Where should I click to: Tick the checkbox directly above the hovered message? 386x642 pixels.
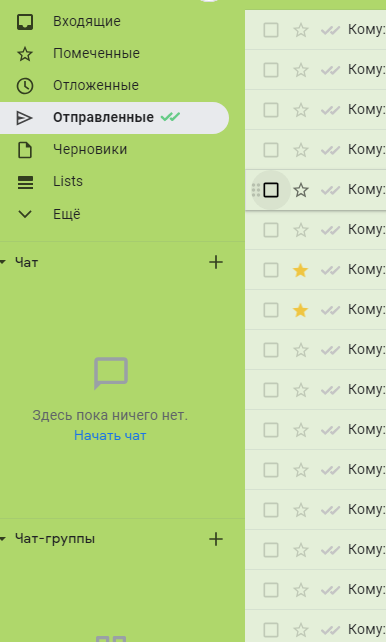point(271,150)
